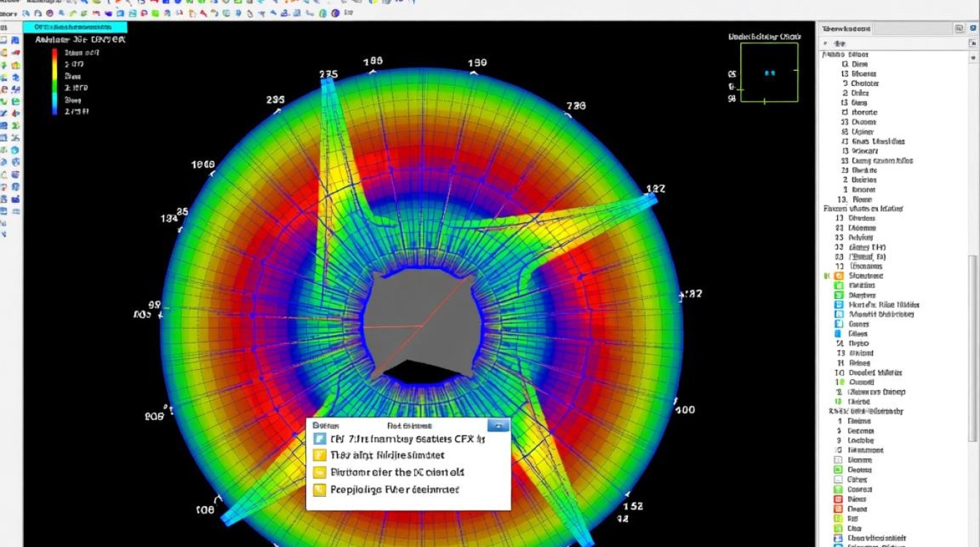Select the 'Chototer' item in the right panel

tap(864, 83)
